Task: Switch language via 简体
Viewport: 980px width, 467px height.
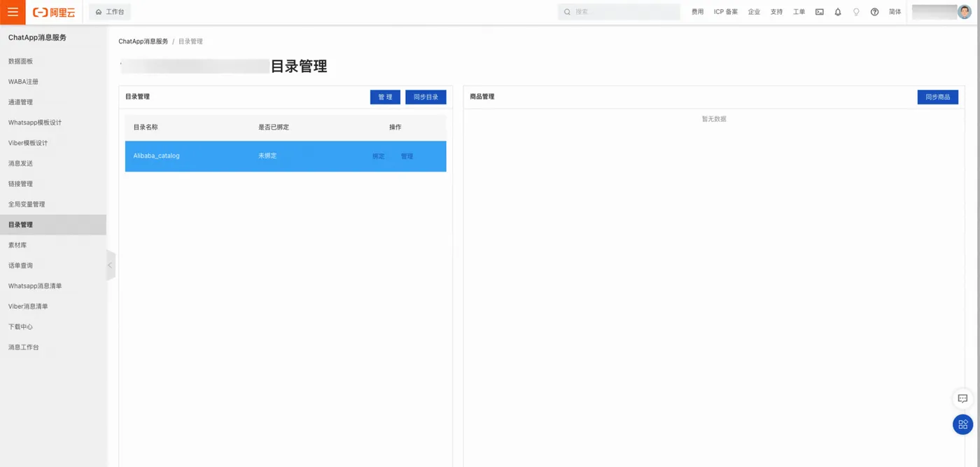Action: pos(895,12)
